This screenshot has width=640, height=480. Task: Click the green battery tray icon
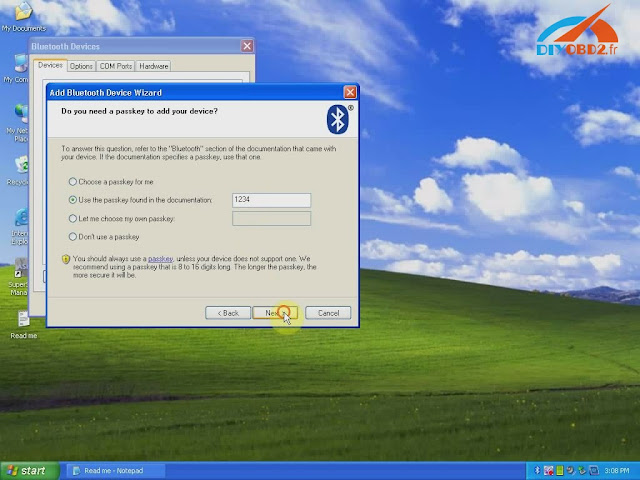[560, 471]
